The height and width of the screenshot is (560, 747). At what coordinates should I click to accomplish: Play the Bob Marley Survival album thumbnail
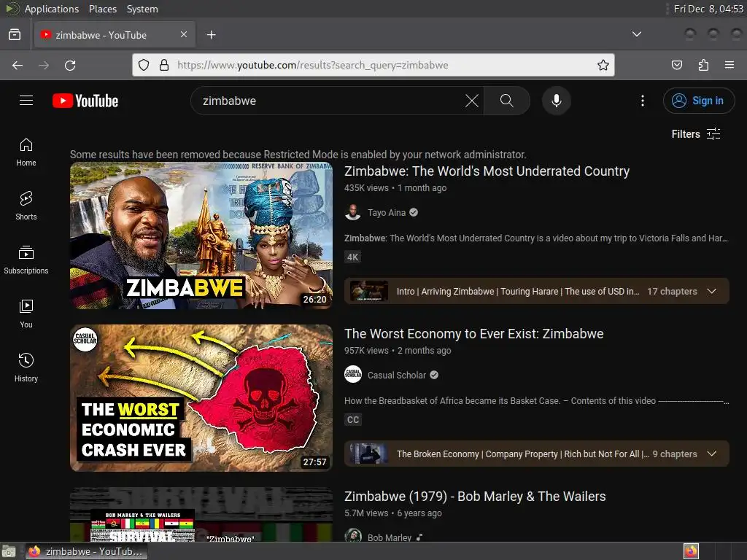tap(201, 515)
